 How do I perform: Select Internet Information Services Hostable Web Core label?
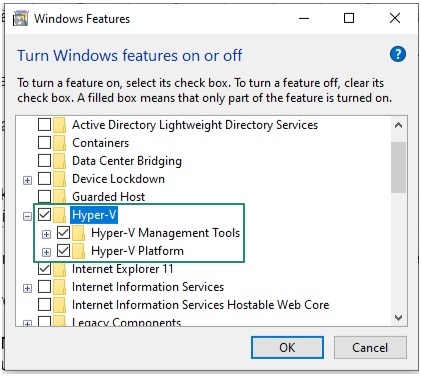pyautogui.click(x=200, y=305)
